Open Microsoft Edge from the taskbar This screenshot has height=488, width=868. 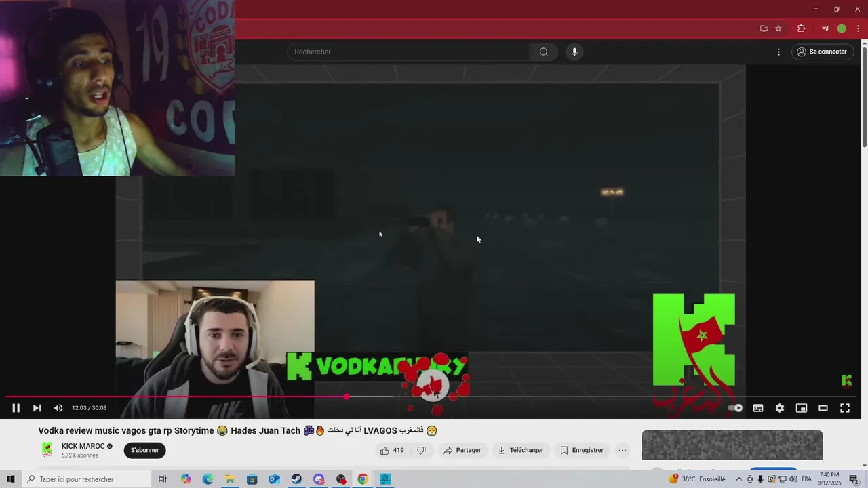point(208,479)
